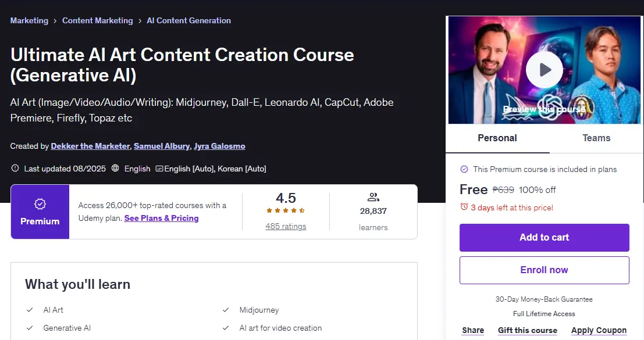Viewport: 644px width, 340px height.
Task: View the 485 ratings link
Action: coord(286,227)
